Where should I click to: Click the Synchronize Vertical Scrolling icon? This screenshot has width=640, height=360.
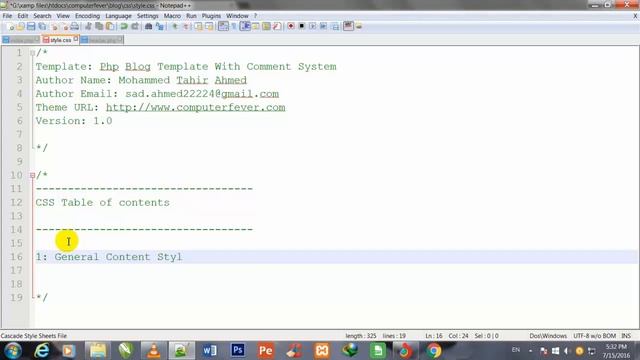198,26
